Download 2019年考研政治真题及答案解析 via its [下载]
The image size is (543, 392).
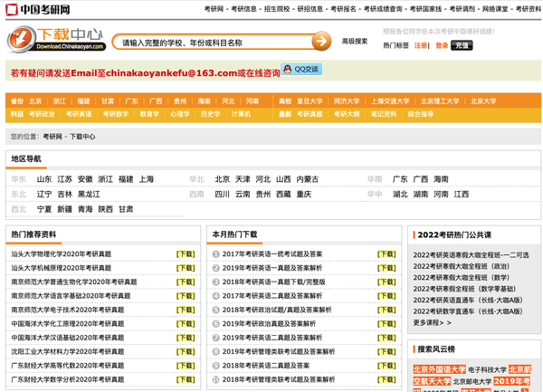[386, 323]
